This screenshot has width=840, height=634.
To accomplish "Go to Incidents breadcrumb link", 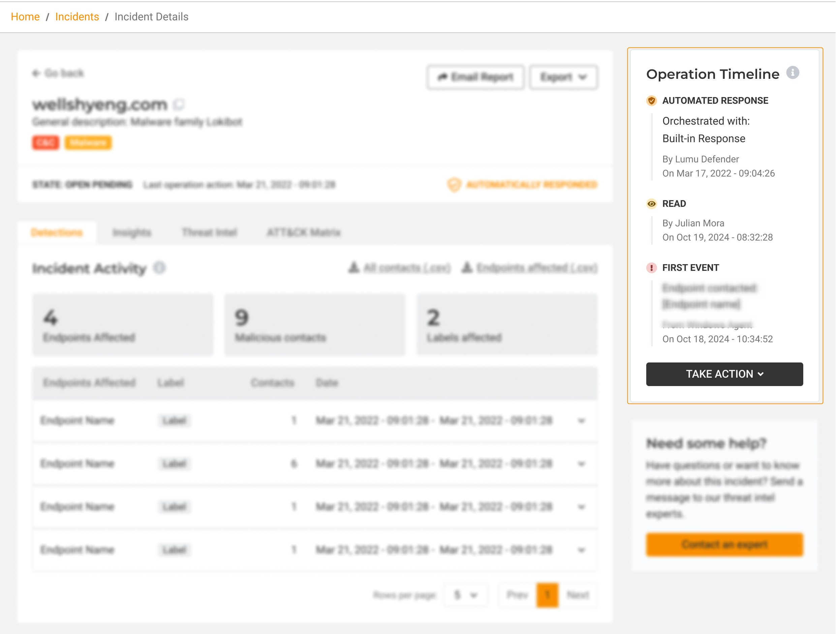I will pyautogui.click(x=77, y=17).
